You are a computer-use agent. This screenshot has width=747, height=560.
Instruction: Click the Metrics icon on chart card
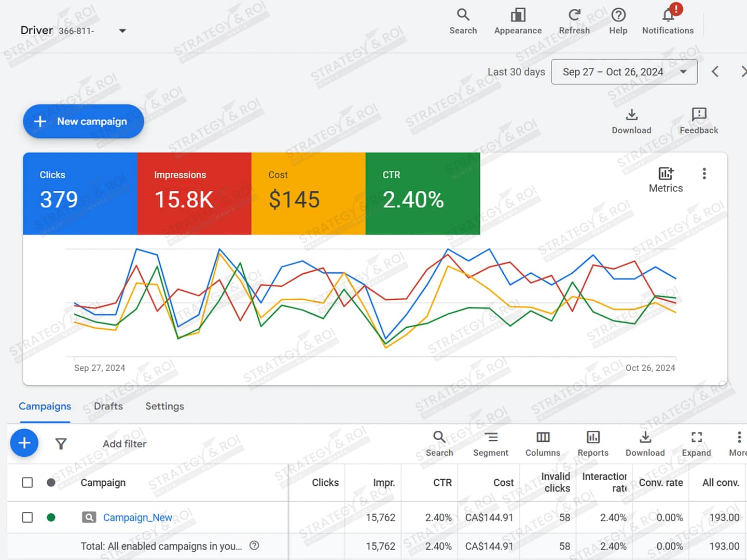click(666, 174)
